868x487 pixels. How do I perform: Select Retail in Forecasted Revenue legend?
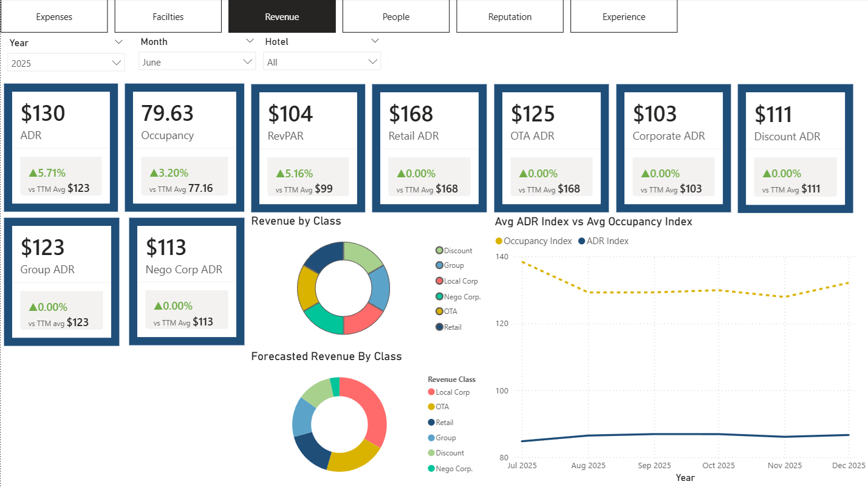tap(441, 423)
